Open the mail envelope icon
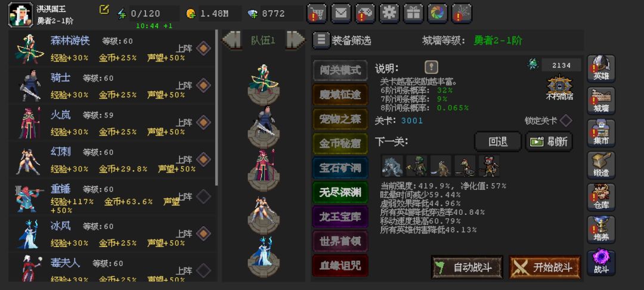Image resolution: width=644 pixels, height=290 pixels. (341, 14)
